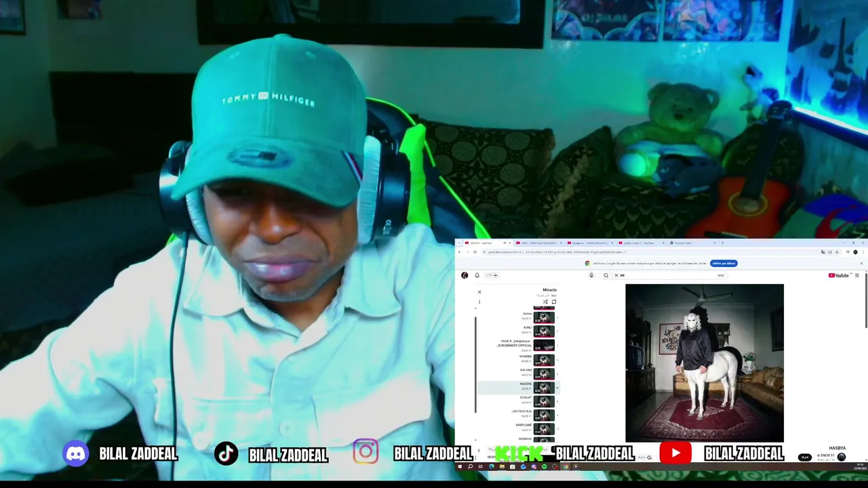This screenshot has width=868, height=488.
Task: Close the Miracle playlist panel
Action: coord(479,292)
